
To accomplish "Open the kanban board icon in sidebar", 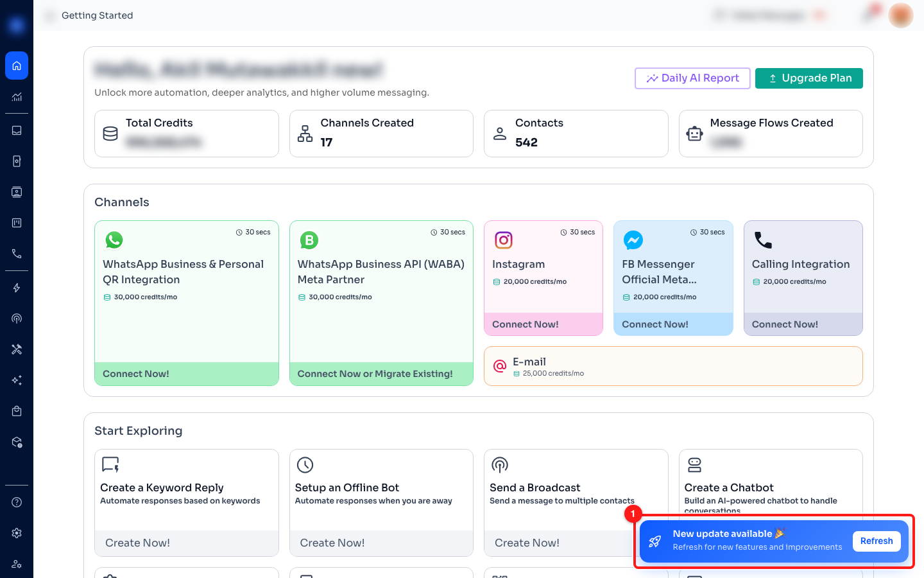I will coord(17,223).
